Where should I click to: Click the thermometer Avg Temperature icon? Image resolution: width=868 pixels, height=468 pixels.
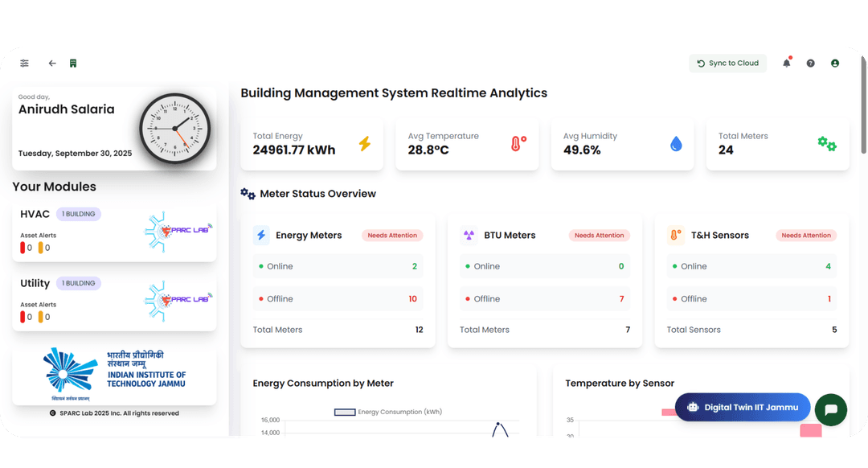pyautogui.click(x=518, y=143)
